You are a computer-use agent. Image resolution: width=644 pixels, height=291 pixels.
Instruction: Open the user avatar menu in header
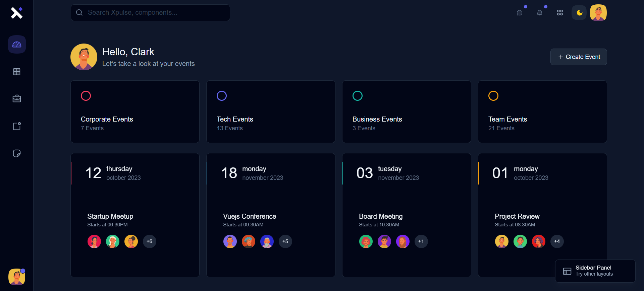tap(598, 13)
